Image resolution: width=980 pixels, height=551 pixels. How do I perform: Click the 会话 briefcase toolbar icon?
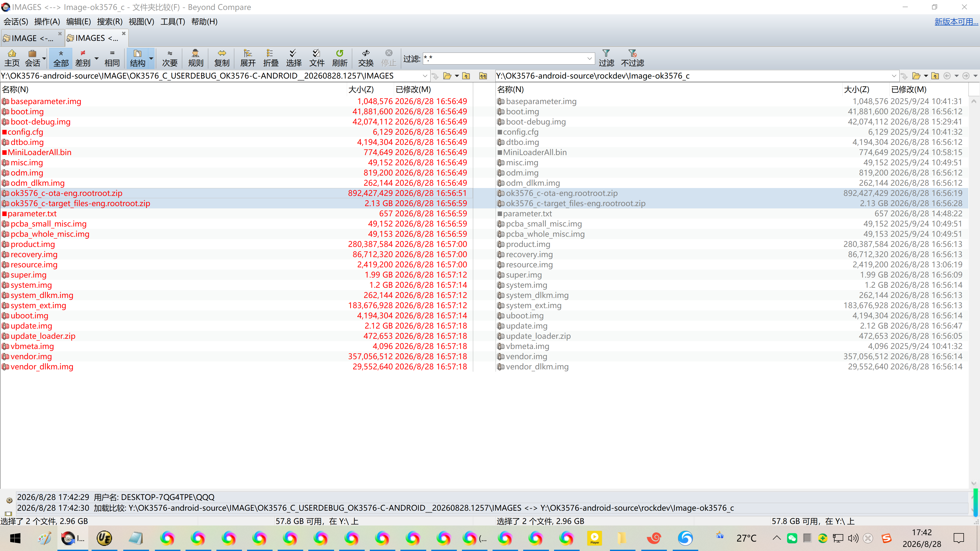pyautogui.click(x=32, y=58)
